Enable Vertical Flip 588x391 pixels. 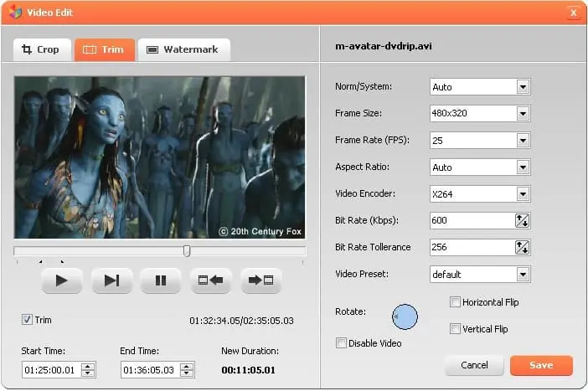455,329
